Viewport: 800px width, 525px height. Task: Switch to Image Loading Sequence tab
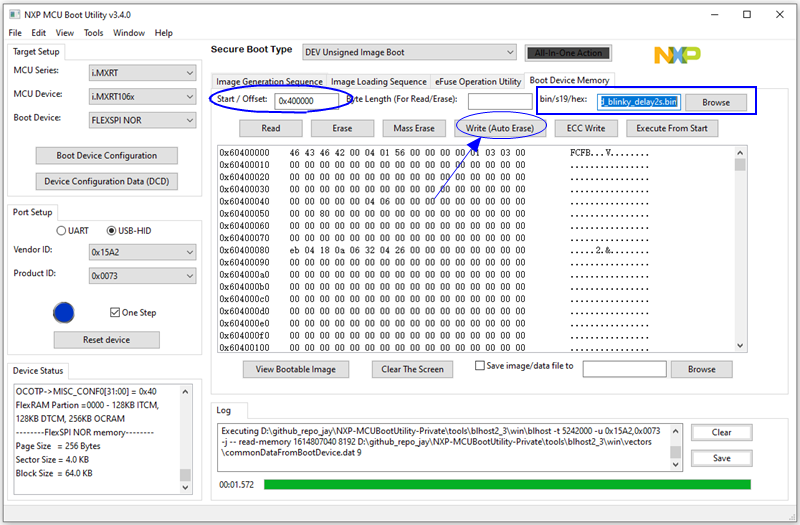[x=379, y=82]
